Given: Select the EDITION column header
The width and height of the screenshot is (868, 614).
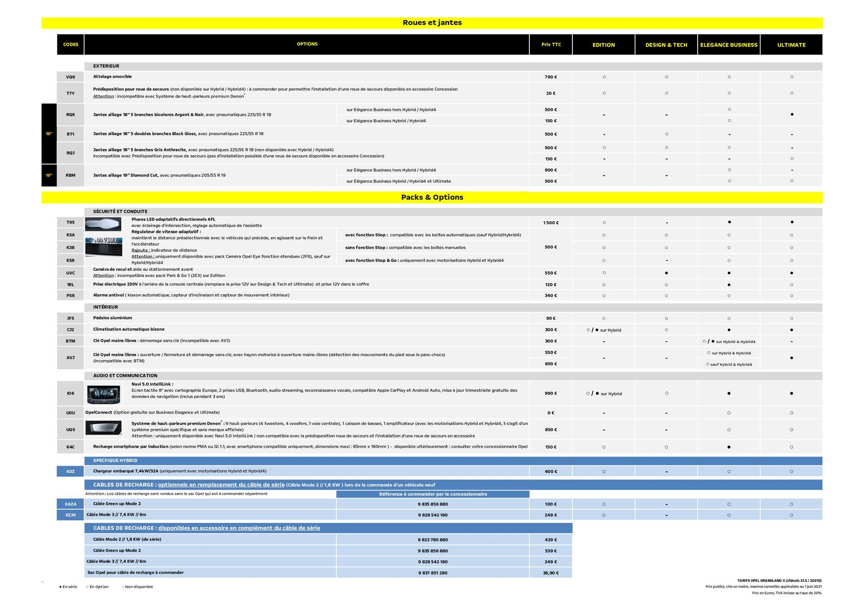Looking at the screenshot, I should point(604,45).
